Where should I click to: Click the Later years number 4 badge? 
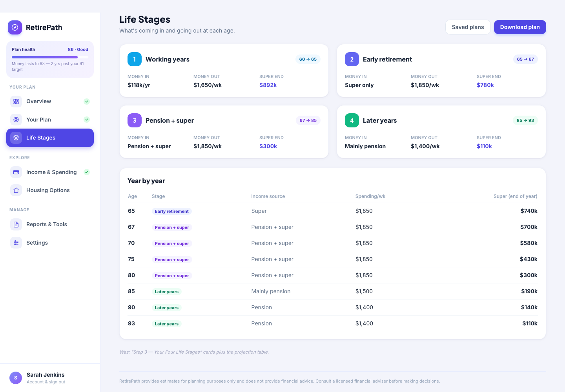point(352,120)
